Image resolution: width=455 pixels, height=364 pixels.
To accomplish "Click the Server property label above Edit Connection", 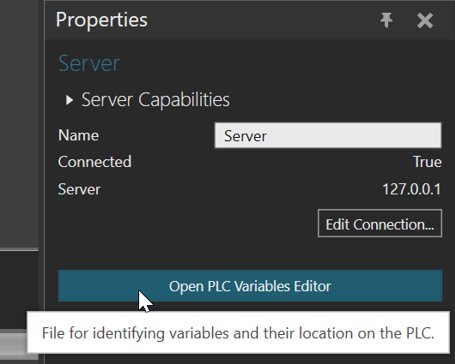I will coord(79,189).
